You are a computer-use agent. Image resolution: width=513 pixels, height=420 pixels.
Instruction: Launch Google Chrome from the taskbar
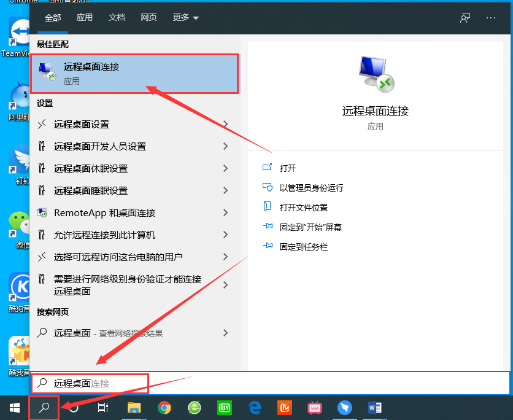[164, 407]
